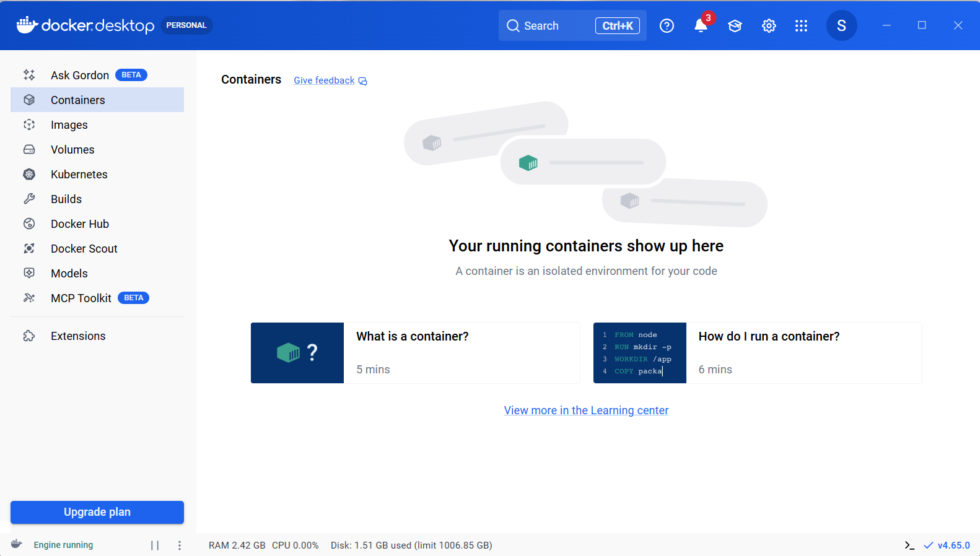Screen dimensions: 980x556
Task: Open the engine three-dot options menu
Action: (180, 545)
